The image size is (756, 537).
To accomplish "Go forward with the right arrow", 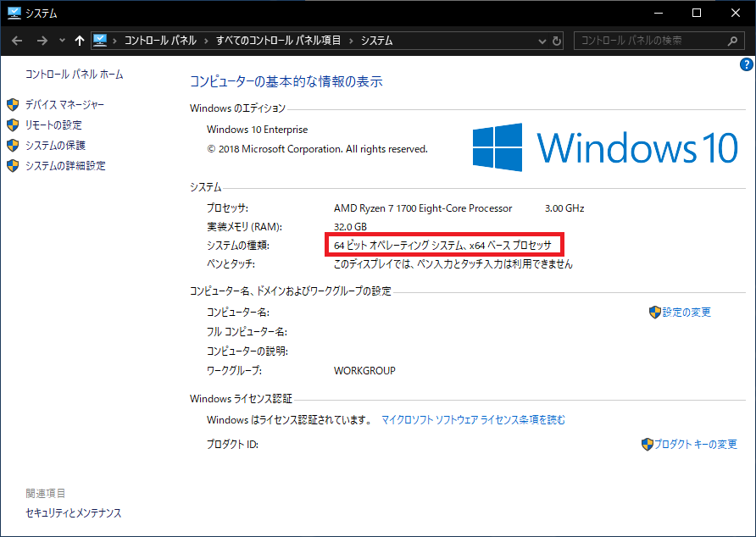I will point(42,41).
